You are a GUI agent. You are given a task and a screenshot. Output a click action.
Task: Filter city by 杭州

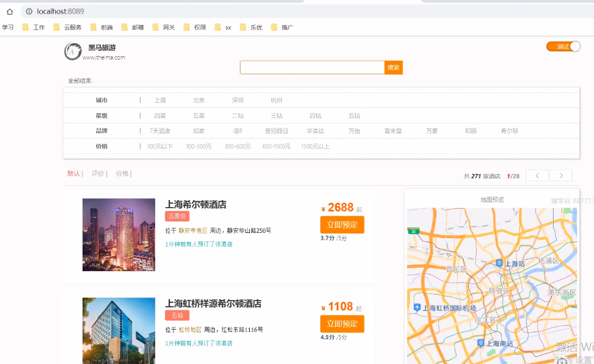pos(277,101)
